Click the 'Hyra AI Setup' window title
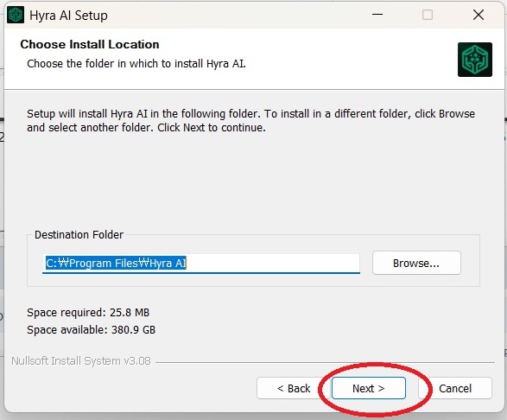The height and width of the screenshot is (420, 507). click(x=68, y=16)
